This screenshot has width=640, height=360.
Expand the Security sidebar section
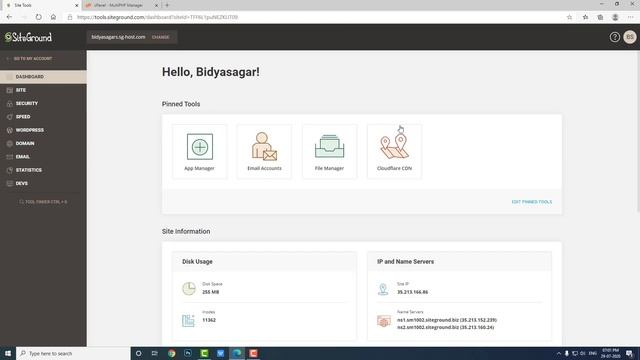point(43,104)
